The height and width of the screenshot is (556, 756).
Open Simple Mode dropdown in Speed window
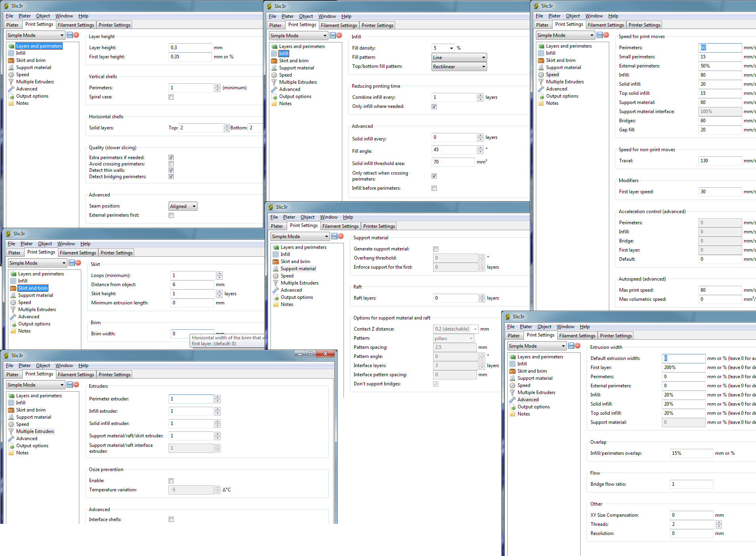[x=565, y=35]
